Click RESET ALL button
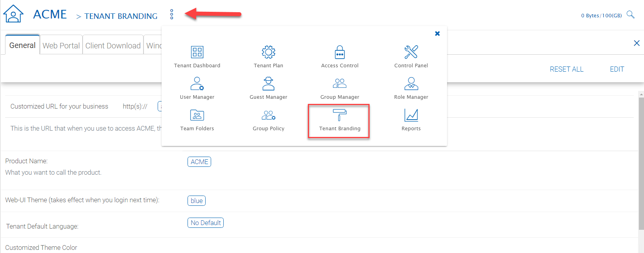 pos(567,69)
